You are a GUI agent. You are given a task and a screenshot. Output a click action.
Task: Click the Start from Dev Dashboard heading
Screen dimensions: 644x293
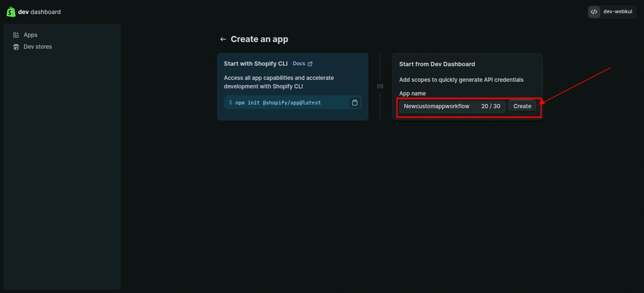pyautogui.click(x=437, y=64)
